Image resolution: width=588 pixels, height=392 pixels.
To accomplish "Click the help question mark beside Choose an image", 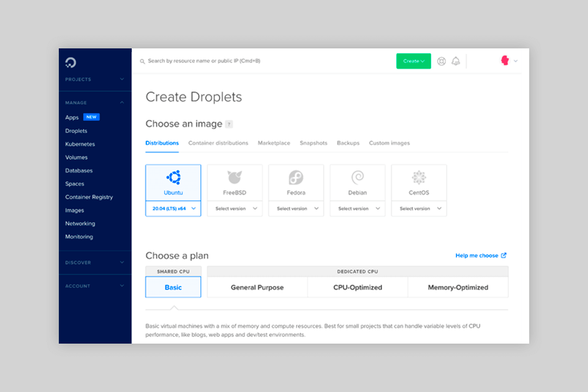I will click(229, 124).
